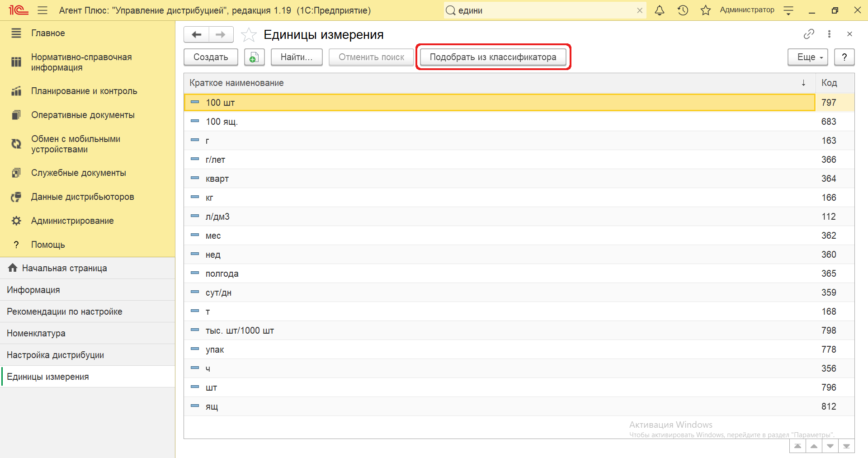Open Данные дистрибьюторов section
Image resolution: width=868 pixels, height=458 pixels.
(87, 197)
